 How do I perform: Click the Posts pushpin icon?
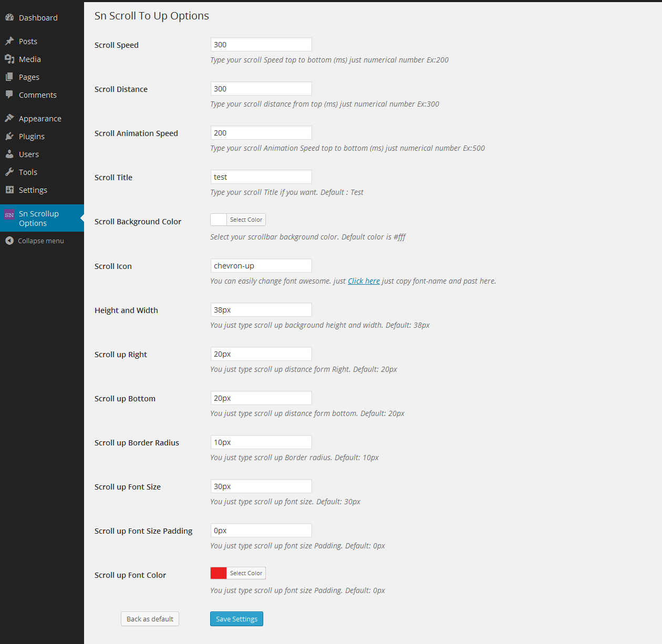click(9, 41)
